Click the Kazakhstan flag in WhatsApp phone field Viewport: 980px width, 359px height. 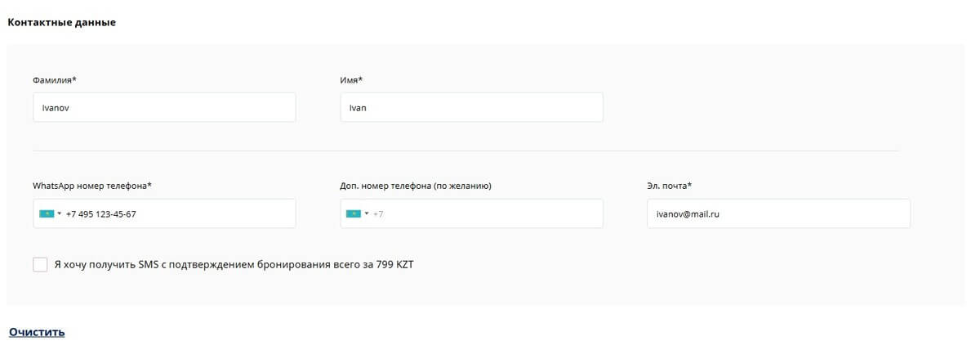click(x=47, y=213)
